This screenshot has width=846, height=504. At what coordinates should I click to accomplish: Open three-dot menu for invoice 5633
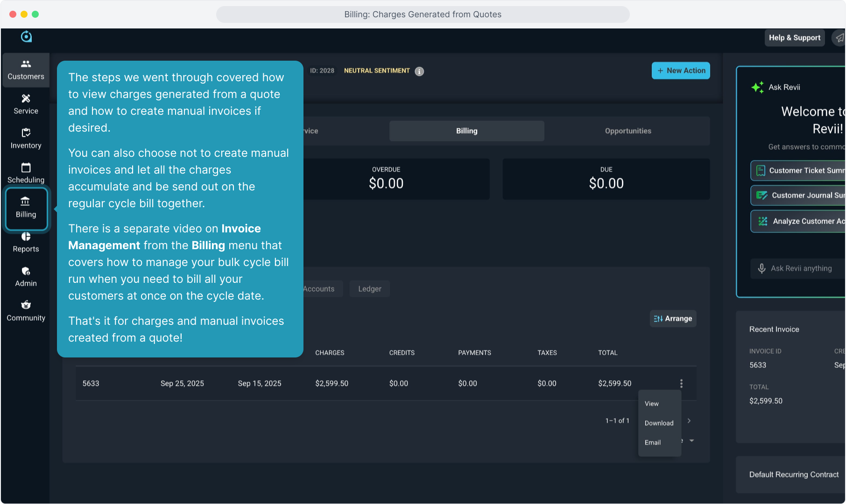pos(681,384)
